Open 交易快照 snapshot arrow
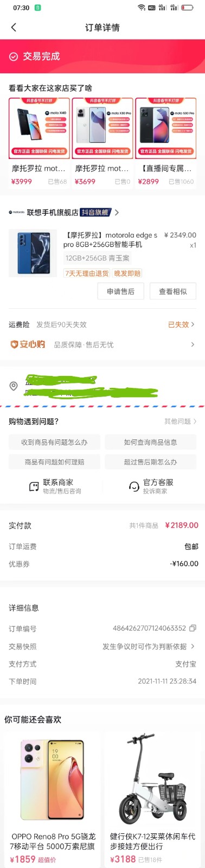The image size is (205, 868). [193, 646]
